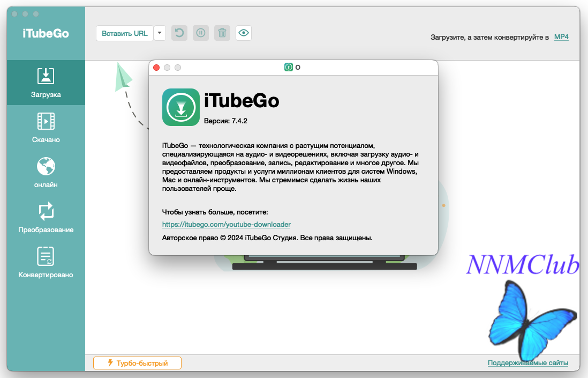Open the Преобразование convert section
Screen dimensions: 588x378
[x=46, y=218]
